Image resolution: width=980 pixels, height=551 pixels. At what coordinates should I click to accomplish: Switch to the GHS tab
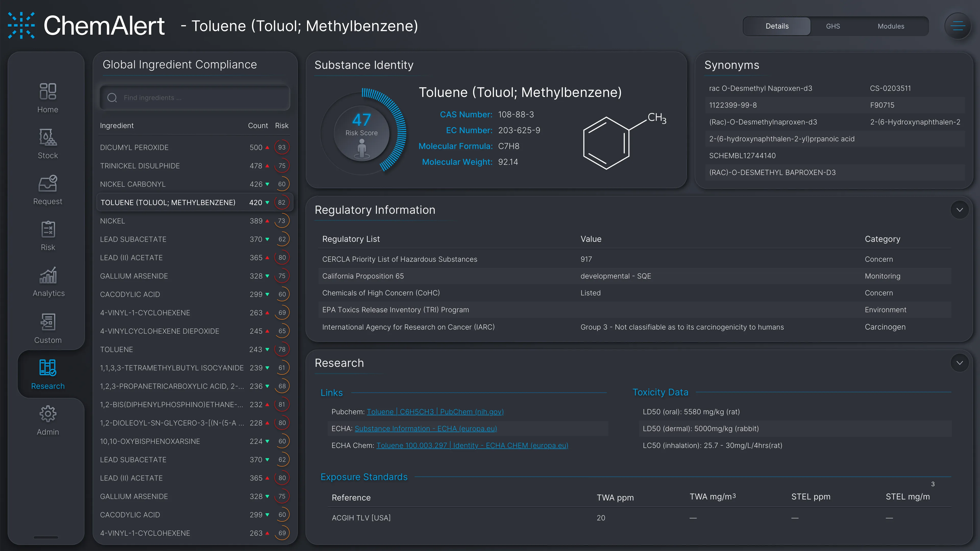pyautogui.click(x=833, y=26)
